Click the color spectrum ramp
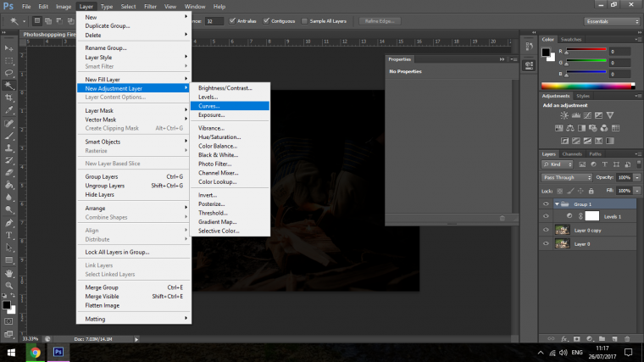 pyautogui.click(x=588, y=86)
